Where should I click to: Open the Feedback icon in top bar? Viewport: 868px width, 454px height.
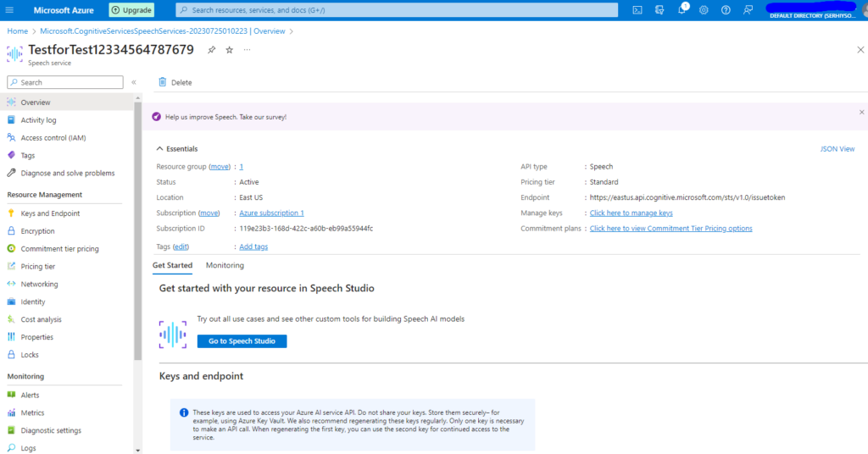pyautogui.click(x=748, y=10)
